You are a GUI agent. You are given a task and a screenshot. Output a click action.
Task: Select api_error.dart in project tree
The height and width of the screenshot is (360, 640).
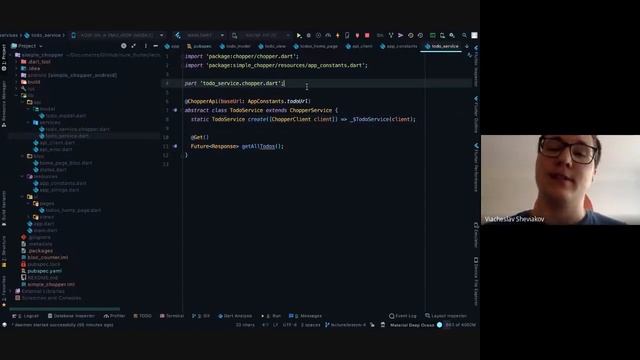tap(53, 149)
